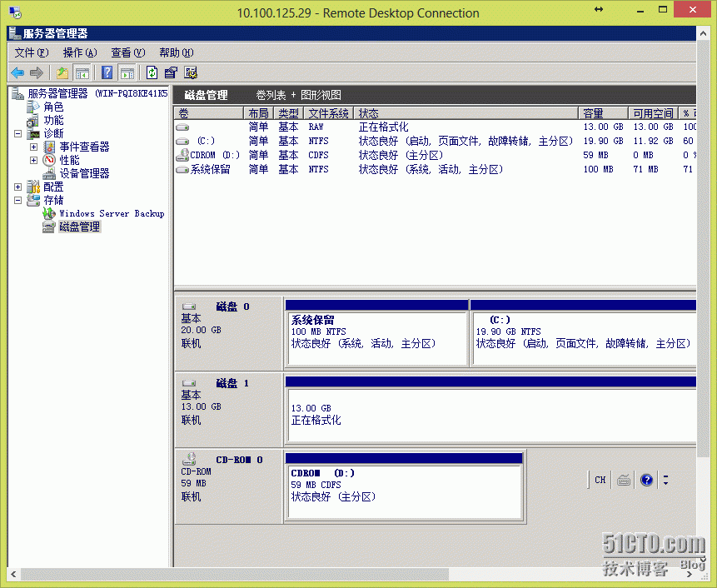Sort by the 可用空间 column header
Screen dimensions: 717x588
point(653,113)
